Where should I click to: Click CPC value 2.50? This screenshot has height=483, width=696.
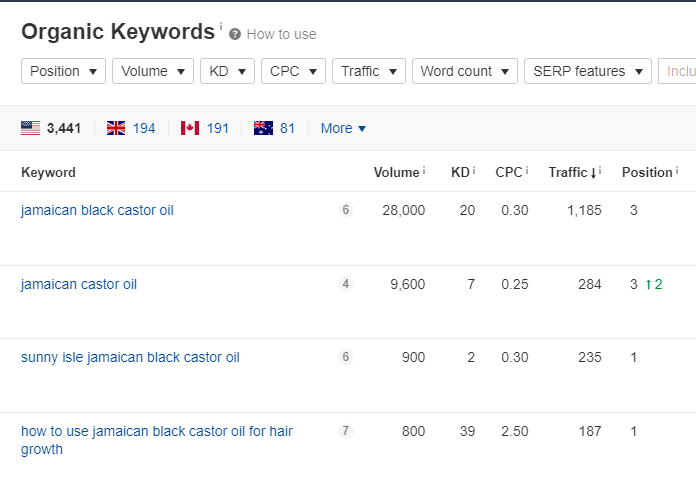515,431
